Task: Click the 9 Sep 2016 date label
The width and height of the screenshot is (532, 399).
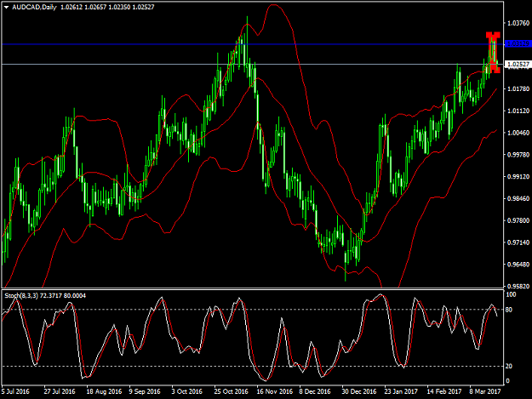Action: pos(145,391)
